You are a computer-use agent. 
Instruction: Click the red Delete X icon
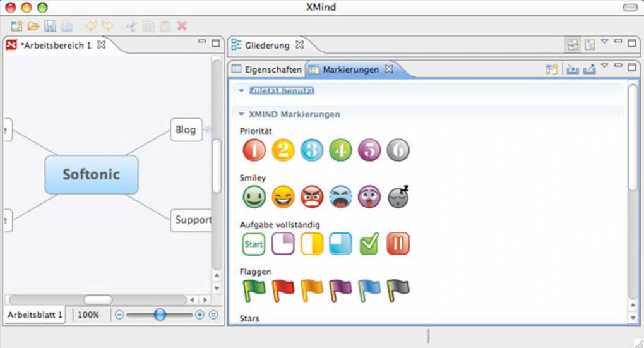point(182,26)
